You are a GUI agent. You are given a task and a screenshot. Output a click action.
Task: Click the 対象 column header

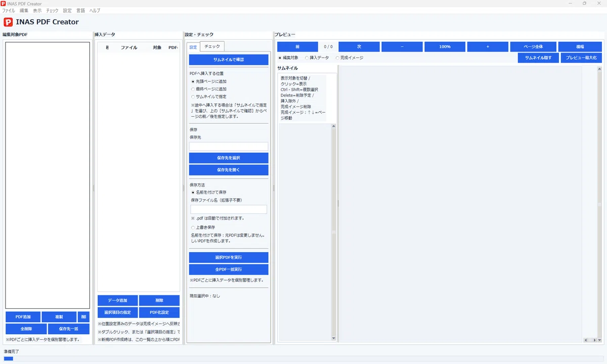tap(157, 48)
